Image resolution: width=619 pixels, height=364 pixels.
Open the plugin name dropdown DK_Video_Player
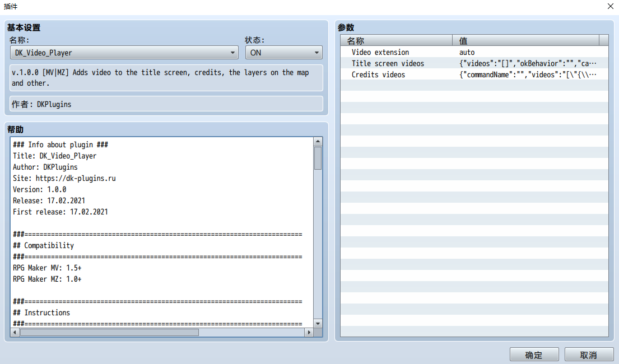point(124,53)
